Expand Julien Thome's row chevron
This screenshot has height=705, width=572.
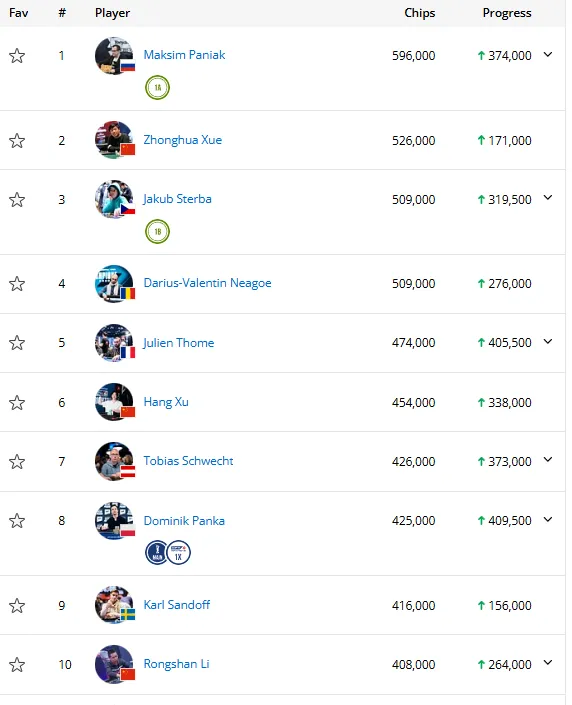(x=548, y=342)
